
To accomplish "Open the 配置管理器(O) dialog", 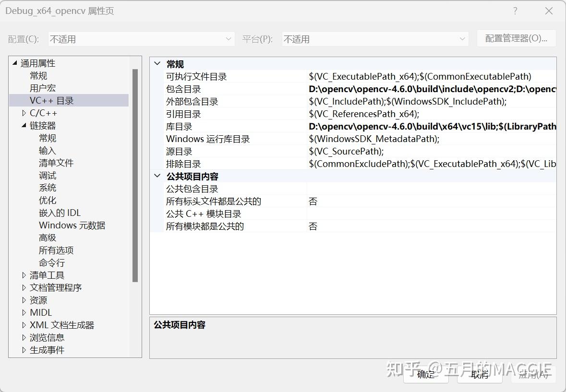I will pyautogui.click(x=516, y=39).
